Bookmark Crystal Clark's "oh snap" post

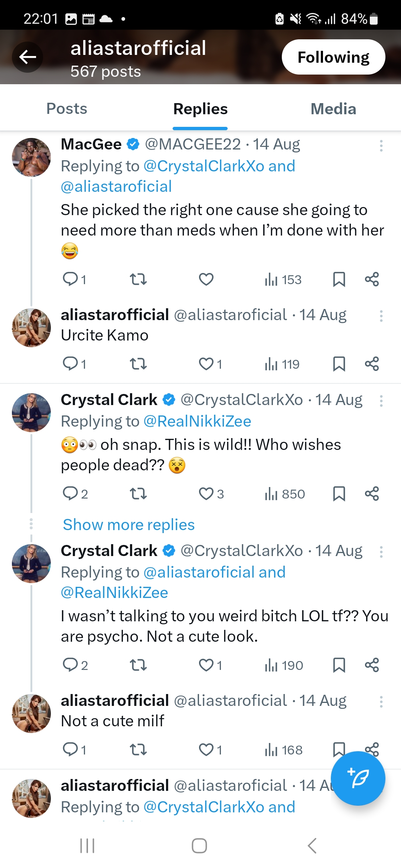pos(339,494)
